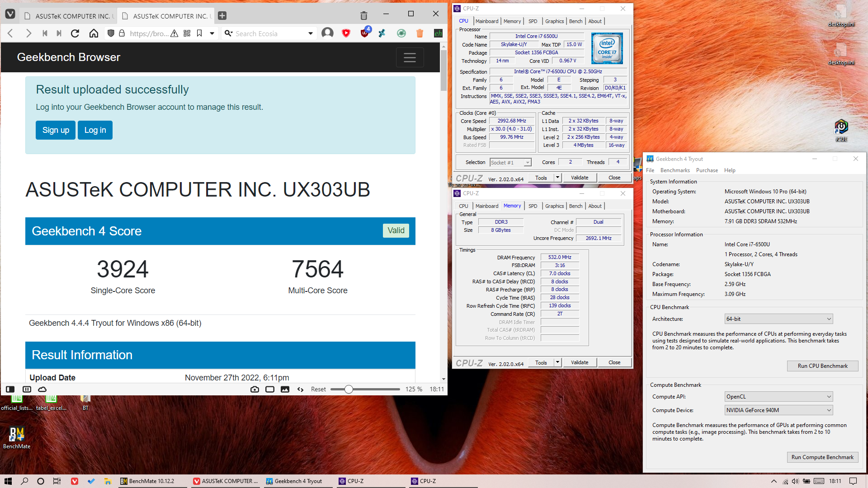Open the Compute API OpenCL dropdown
This screenshot has width=868, height=488.
pyautogui.click(x=778, y=397)
